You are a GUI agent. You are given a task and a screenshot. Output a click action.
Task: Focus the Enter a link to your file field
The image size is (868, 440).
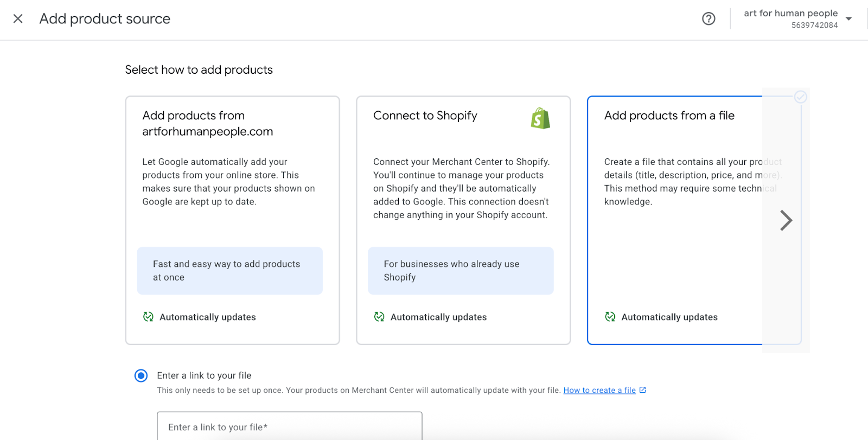(x=290, y=427)
